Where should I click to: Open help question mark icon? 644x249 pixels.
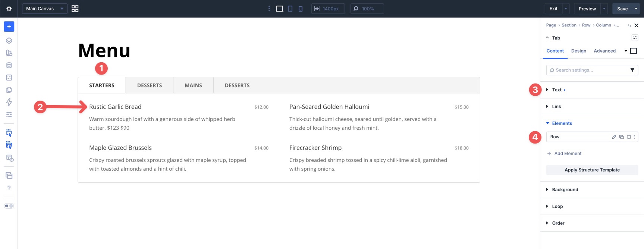[9, 188]
